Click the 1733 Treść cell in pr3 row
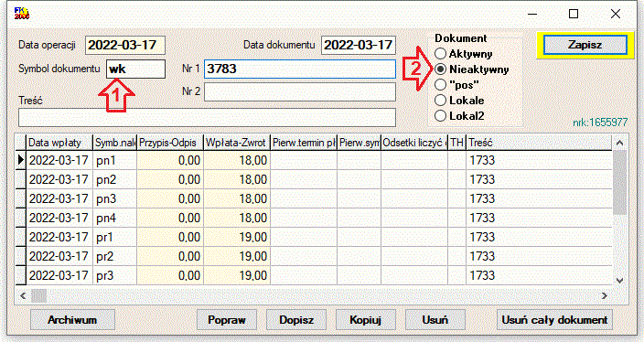 [x=540, y=275]
